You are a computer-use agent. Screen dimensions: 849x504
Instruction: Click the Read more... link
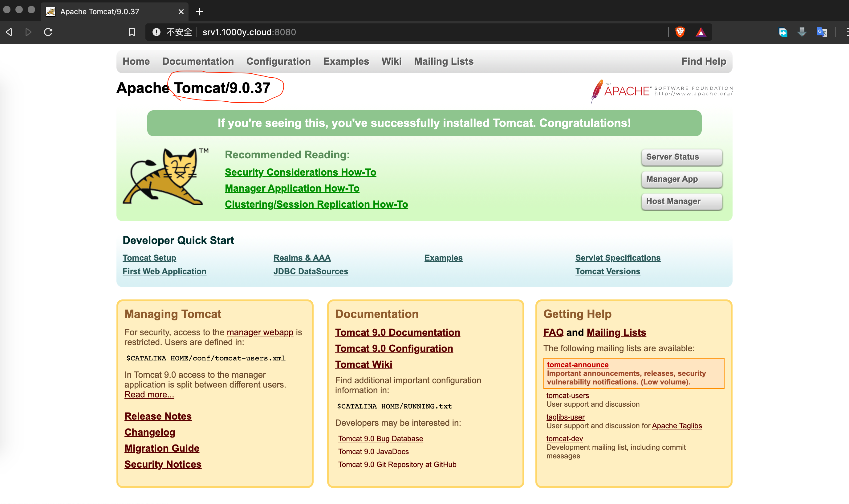point(149,394)
